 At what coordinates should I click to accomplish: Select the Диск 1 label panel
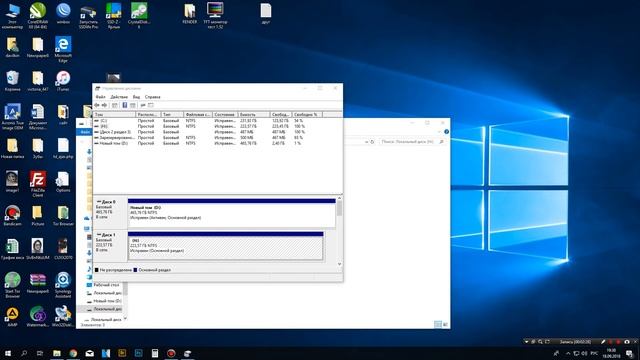click(x=110, y=246)
